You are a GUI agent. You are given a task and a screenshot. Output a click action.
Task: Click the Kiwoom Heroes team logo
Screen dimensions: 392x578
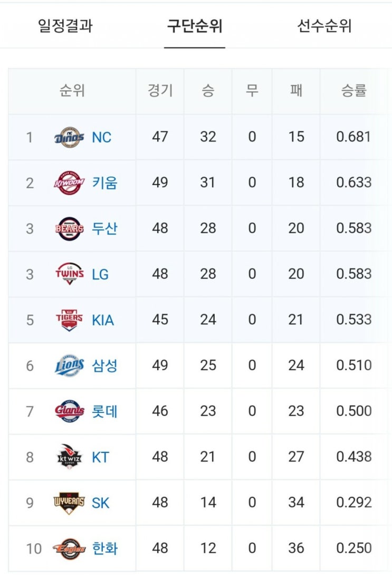[x=69, y=183]
